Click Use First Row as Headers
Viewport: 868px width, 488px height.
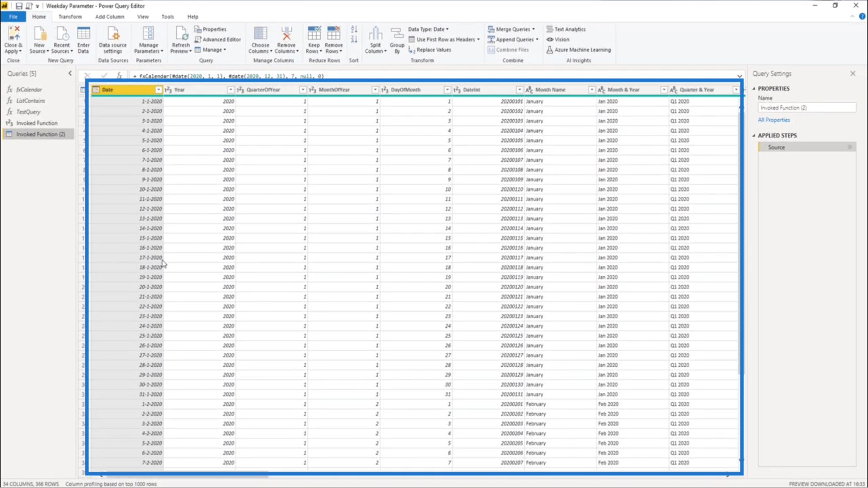[444, 40]
